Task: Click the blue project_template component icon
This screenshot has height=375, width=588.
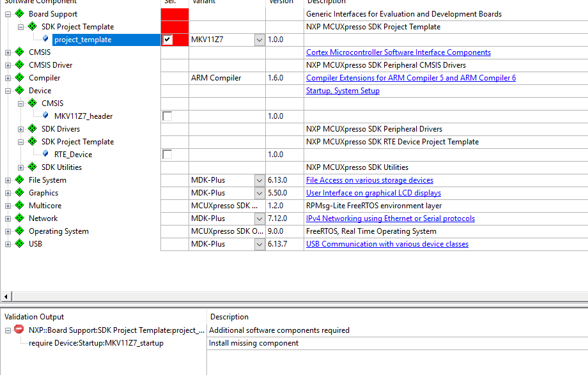Action: pos(45,38)
